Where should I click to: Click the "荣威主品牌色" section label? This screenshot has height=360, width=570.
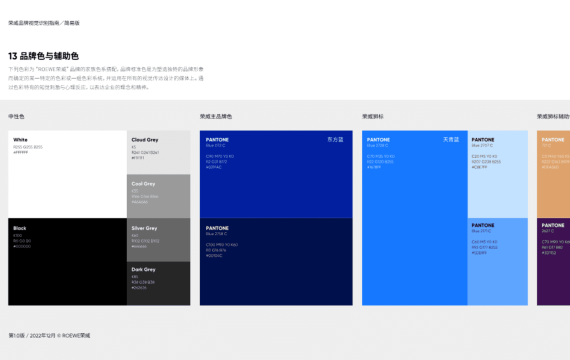click(x=216, y=116)
